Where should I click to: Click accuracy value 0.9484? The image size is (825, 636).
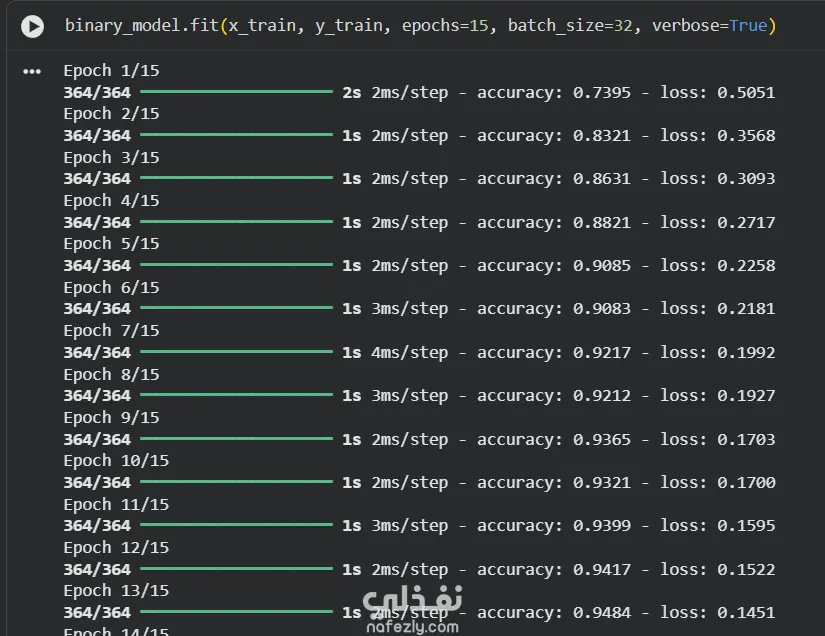[602, 612]
